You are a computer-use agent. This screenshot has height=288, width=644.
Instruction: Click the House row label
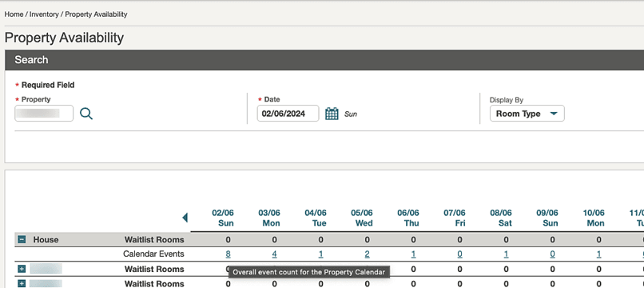coord(46,239)
